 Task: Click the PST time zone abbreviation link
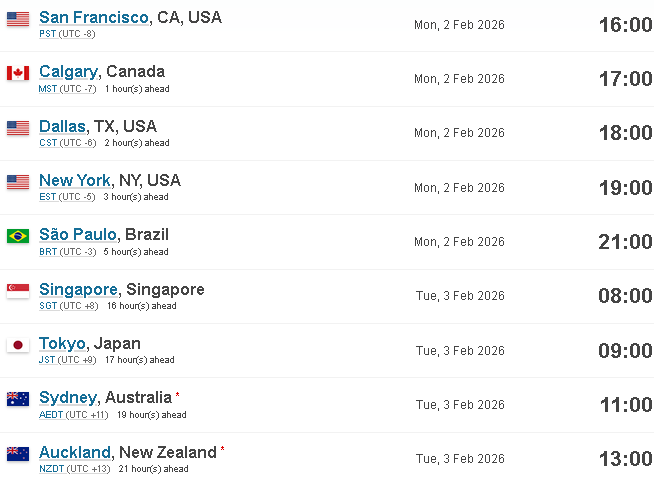click(x=48, y=34)
